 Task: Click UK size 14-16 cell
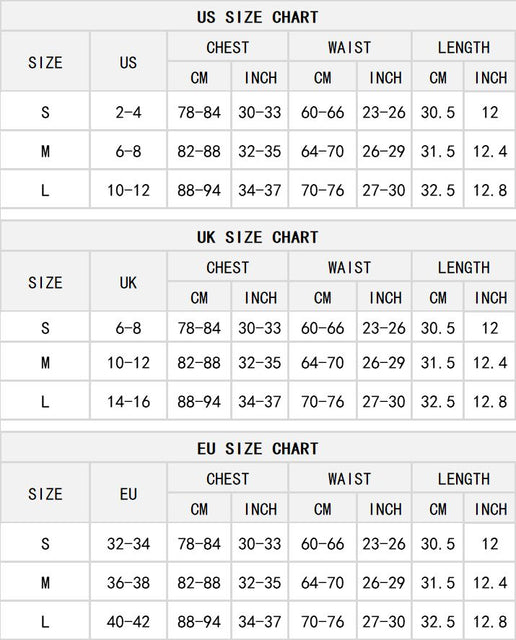(x=128, y=402)
